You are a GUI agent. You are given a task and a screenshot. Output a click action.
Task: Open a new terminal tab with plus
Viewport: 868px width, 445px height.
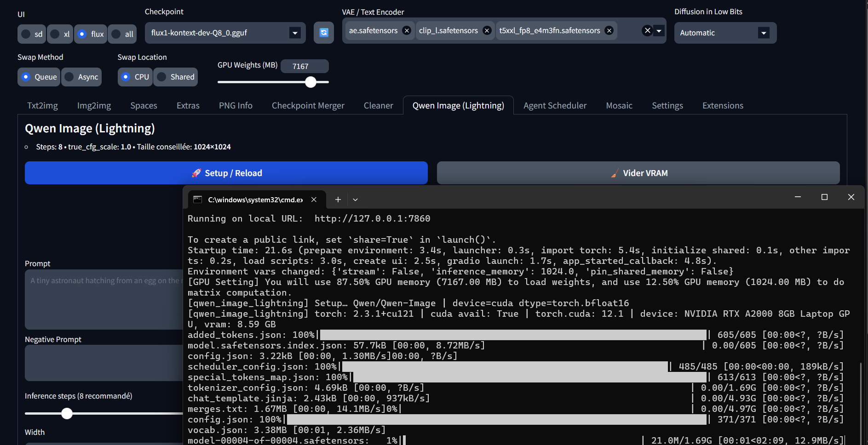[x=338, y=200]
